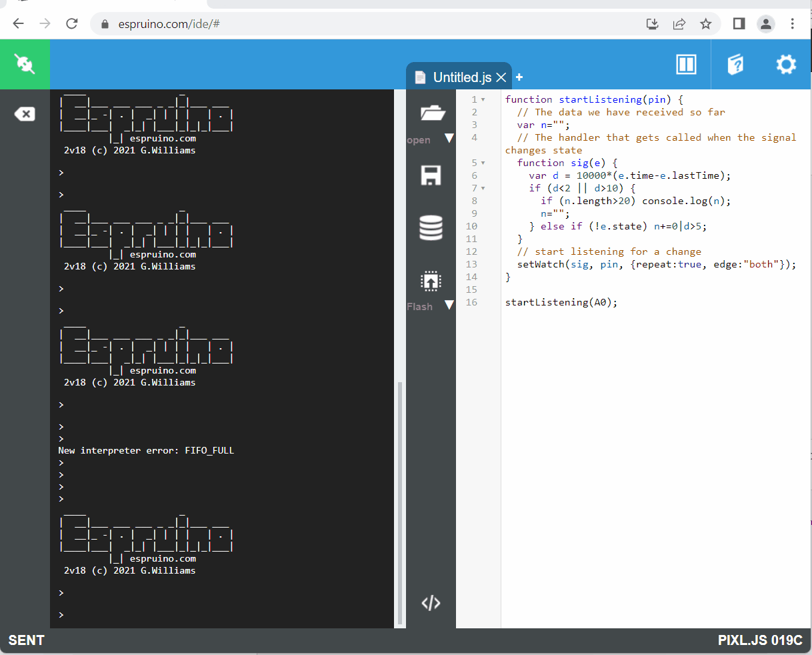The width and height of the screenshot is (812, 655).
Task: Click the browser back arrow
Action: pos(18,23)
